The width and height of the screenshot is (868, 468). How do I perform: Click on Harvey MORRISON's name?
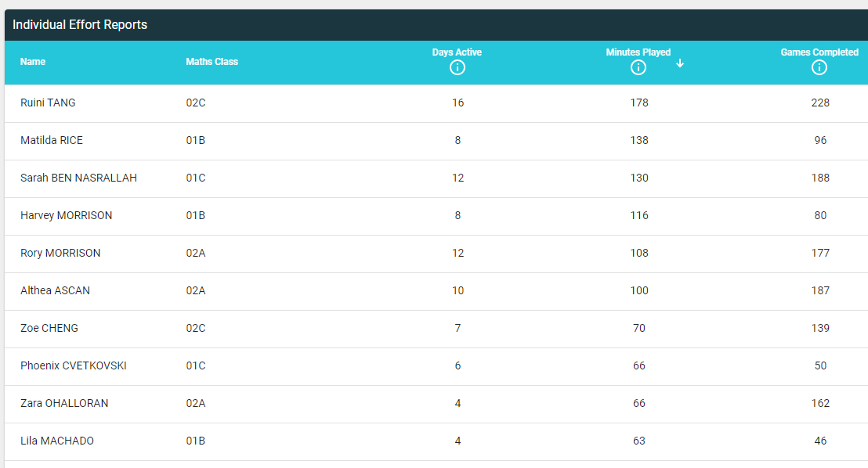(66, 215)
